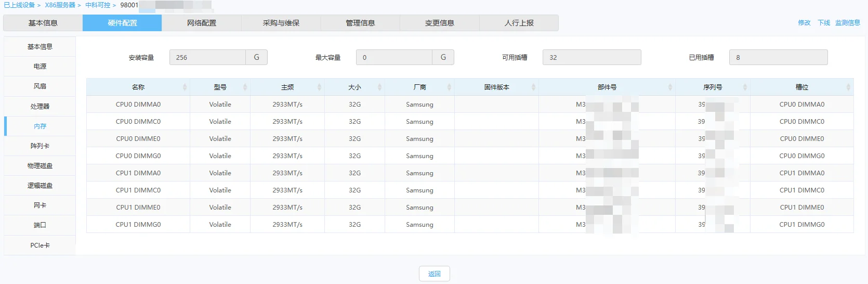This screenshot has height=284, width=868.
Task: Click the 修改 link
Action: pyautogui.click(x=804, y=23)
